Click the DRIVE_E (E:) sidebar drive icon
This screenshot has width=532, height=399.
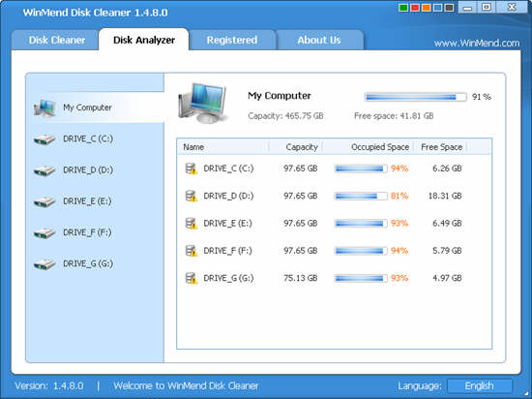[x=44, y=201]
